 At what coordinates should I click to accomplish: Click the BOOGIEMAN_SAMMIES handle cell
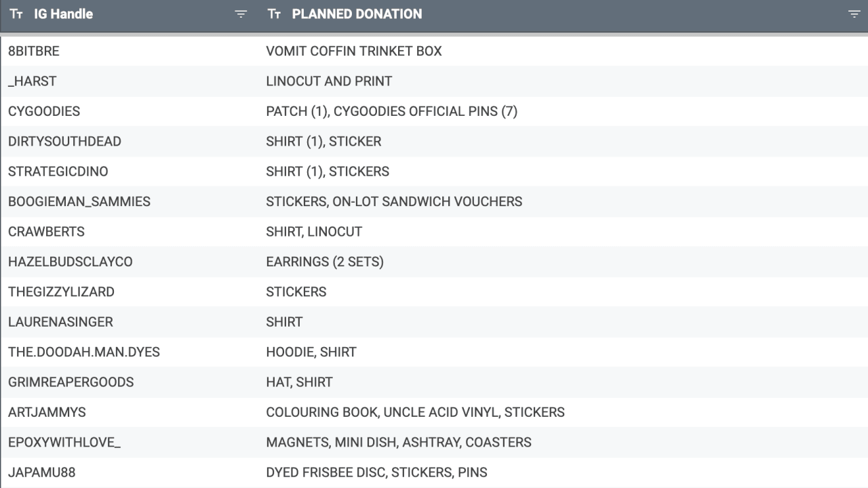[x=79, y=202]
